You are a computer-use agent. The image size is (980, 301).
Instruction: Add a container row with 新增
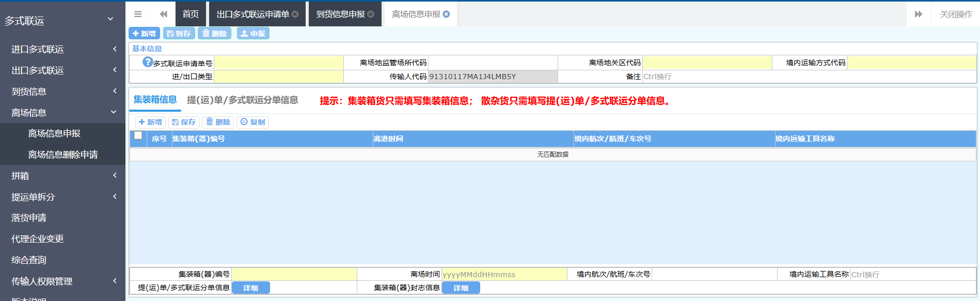[x=150, y=122]
